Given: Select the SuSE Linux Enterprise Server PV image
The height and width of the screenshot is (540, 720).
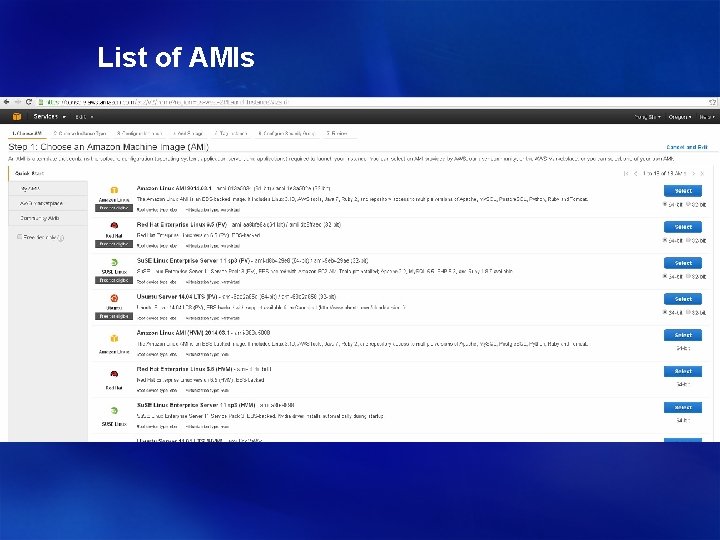Looking at the screenshot, I should pyautogui.click(x=683, y=263).
